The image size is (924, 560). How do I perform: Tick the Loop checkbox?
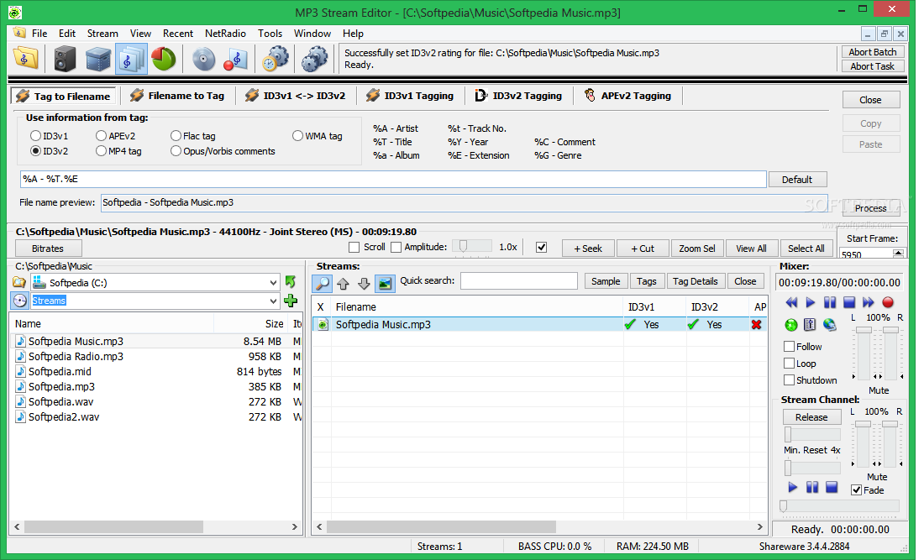tap(789, 364)
